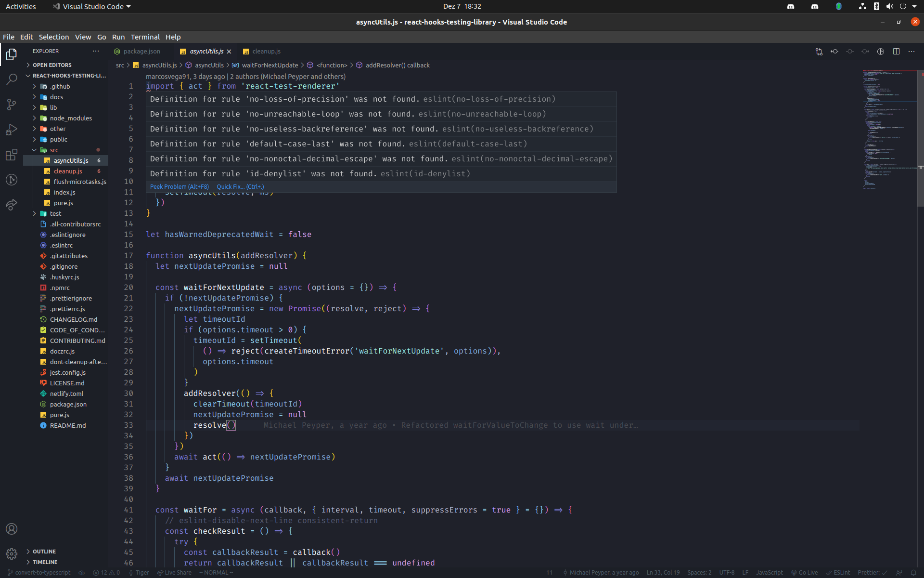Click the feedback icon in status bar
The height and width of the screenshot is (578, 924).
899,573
